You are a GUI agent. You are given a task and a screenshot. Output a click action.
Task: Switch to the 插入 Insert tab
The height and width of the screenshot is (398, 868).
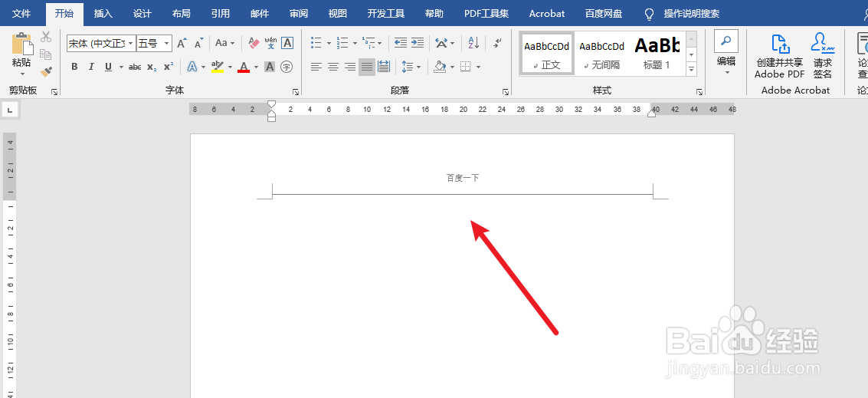(103, 13)
